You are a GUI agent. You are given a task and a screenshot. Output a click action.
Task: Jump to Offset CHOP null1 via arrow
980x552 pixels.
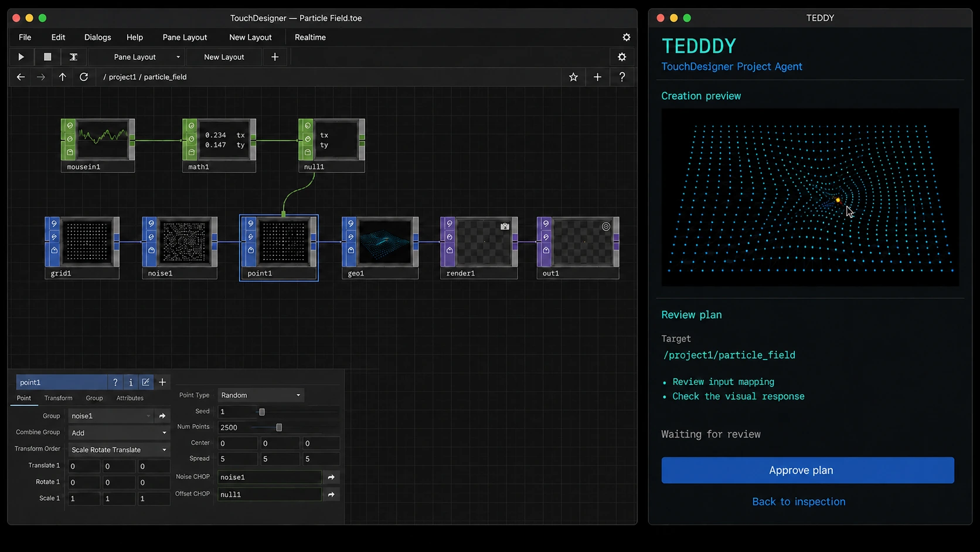(x=331, y=495)
